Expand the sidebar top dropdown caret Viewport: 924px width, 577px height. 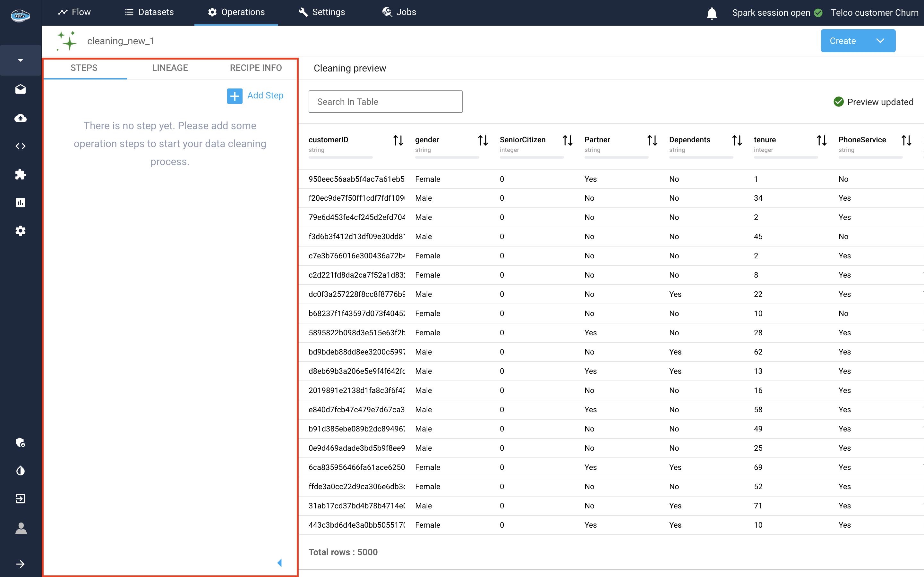(20, 60)
